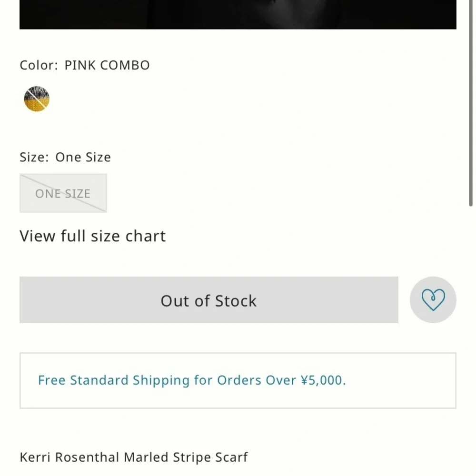
Task: Add scarf to wishlist with heart icon
Action: pyautogui.click(x=433, y=299)
